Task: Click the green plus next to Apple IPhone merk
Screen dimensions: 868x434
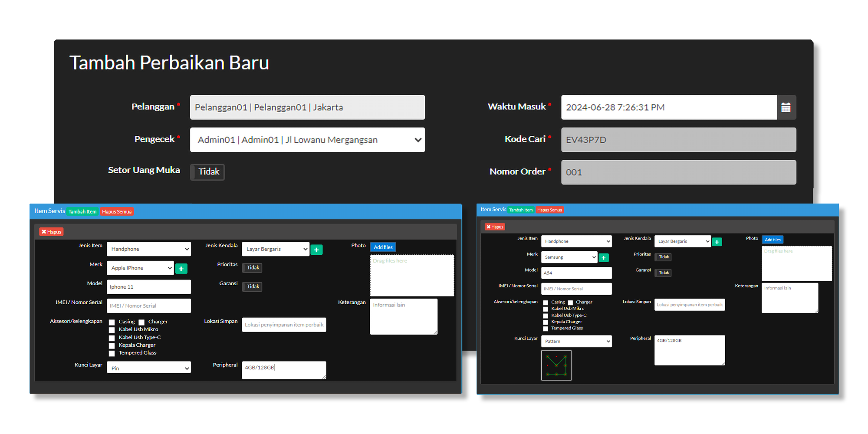Action: tap(181, 268)
